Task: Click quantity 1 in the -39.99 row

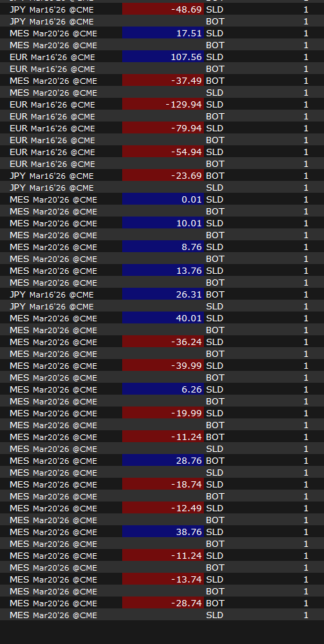Action: (306, 365)
